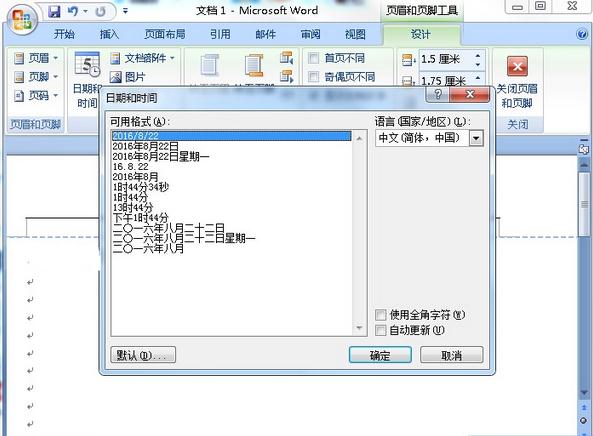
Task: Edit the 1.5 厘米 header distance field
Action: pos(446,60)
